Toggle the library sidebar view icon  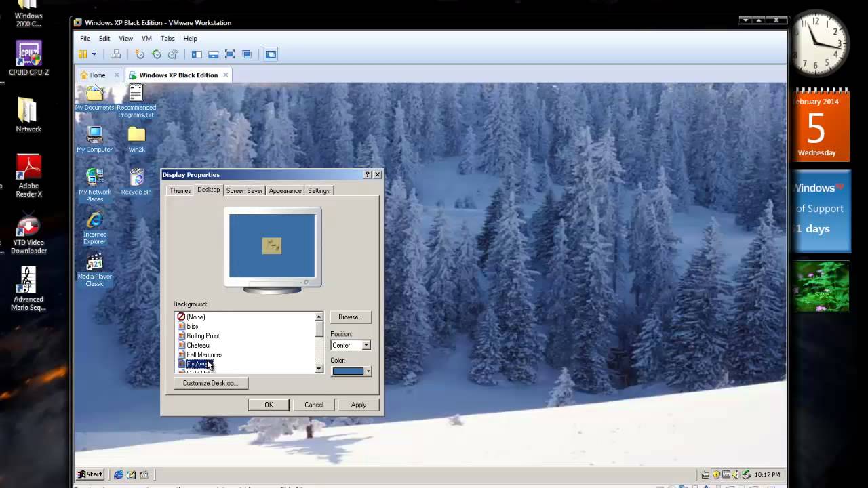(197, 54)
